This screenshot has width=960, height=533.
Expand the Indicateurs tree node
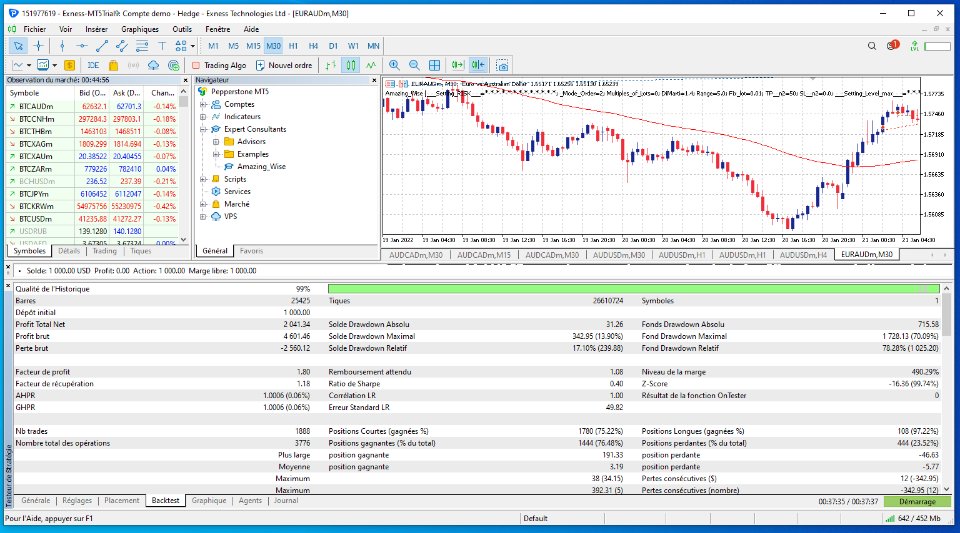pyautogui.click(x=203, y=117)
